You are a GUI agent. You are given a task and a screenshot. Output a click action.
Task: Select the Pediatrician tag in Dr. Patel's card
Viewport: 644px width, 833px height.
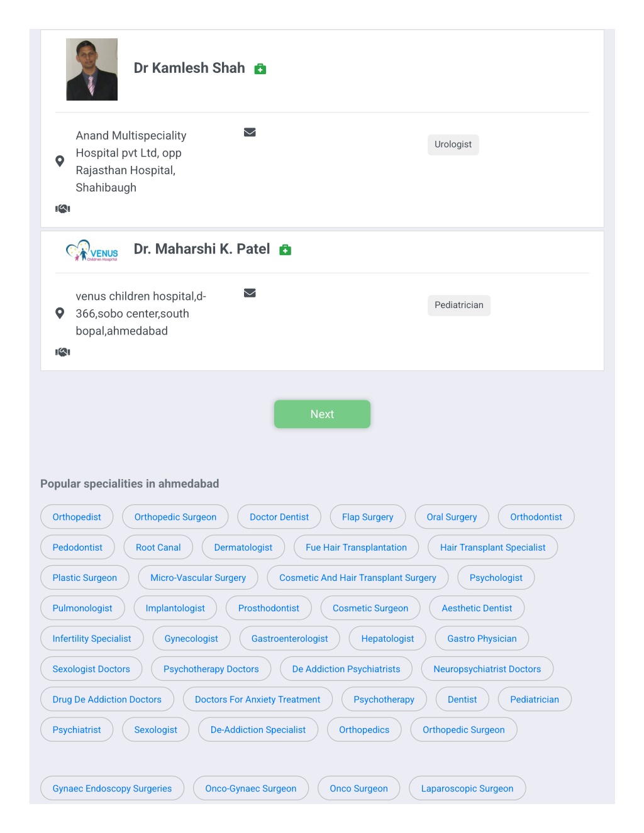click(459, 306)
